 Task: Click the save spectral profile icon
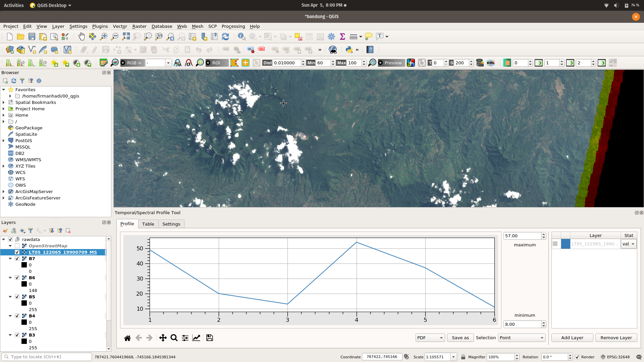[209, 338]
